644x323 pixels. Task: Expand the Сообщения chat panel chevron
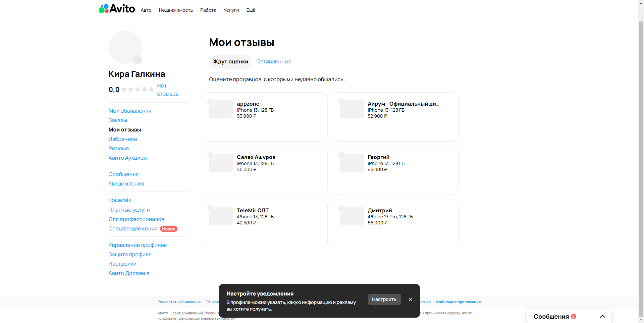click(x=602, y=316)
